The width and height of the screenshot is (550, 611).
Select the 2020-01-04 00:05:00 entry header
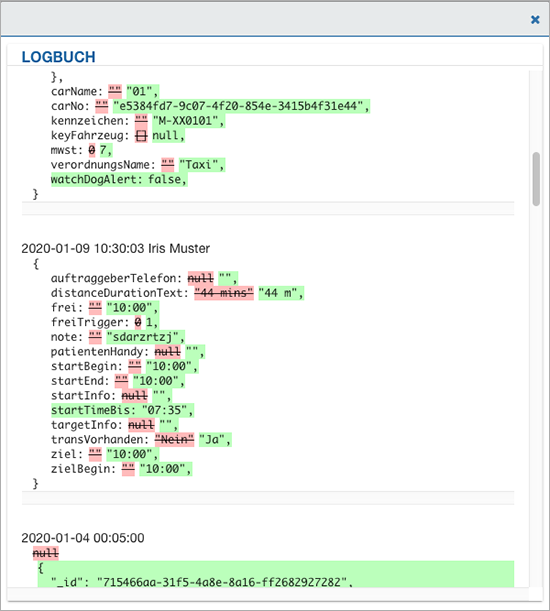(x=83, y=538)
